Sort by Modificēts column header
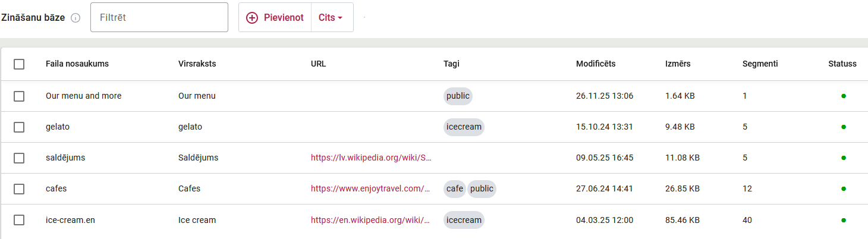Screen dimensions: 868x239 click(596, 64)
